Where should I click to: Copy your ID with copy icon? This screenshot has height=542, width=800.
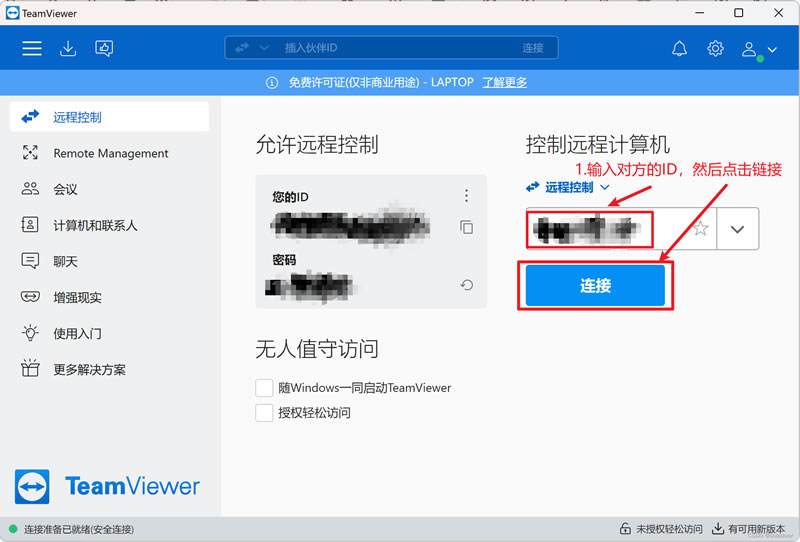point(466,227)
